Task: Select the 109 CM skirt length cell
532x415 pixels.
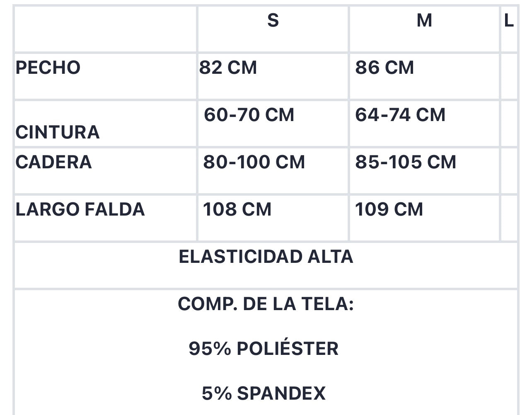Action: [x=424, y=218]
